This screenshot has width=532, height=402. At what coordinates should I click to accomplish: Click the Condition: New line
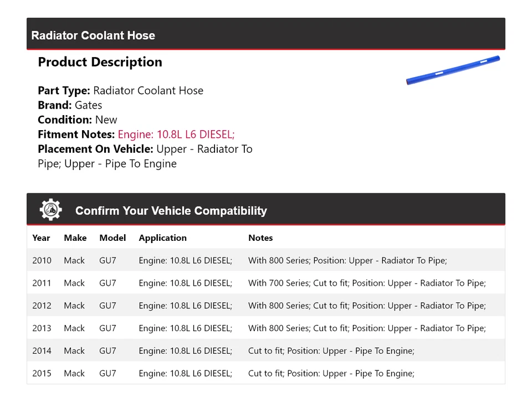coord(78,120)
